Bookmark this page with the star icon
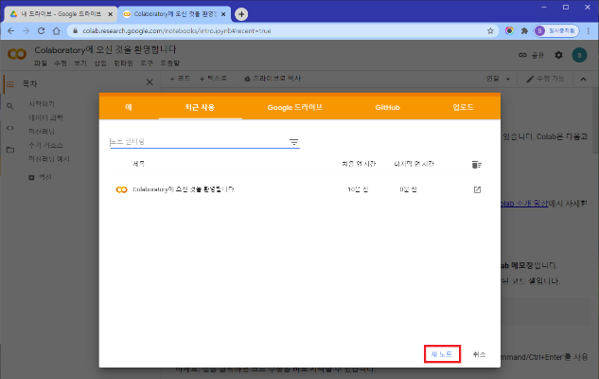The image size is (599, 379). 491,31
